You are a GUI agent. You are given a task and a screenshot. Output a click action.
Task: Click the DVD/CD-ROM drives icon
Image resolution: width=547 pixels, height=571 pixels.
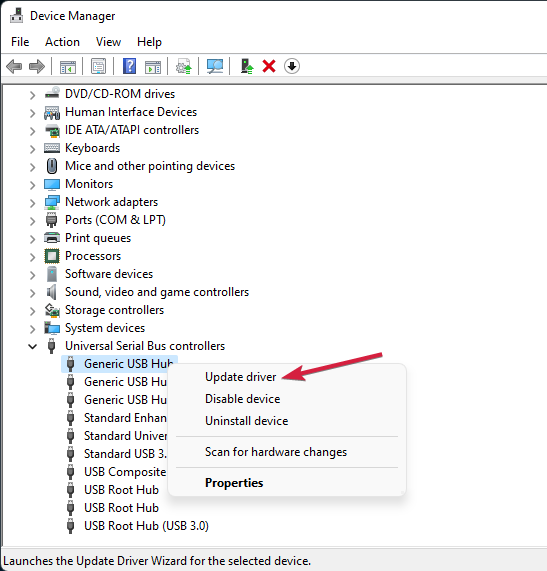[x=52, y=93]
